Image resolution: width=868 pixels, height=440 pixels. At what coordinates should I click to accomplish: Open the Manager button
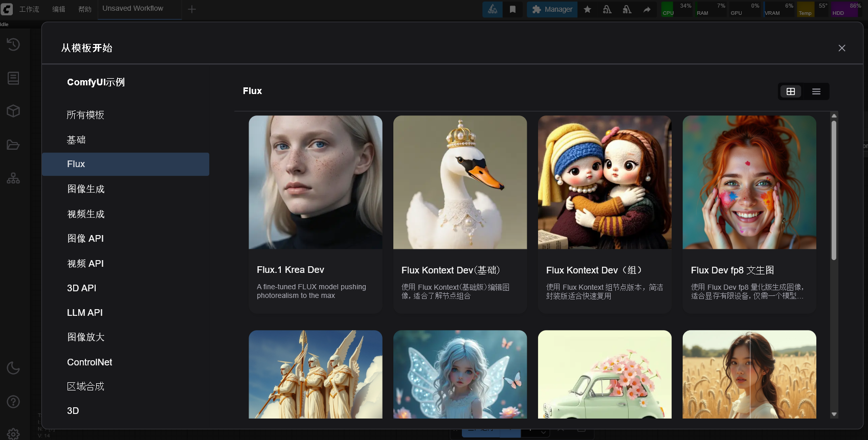click(x=552, y=9)
